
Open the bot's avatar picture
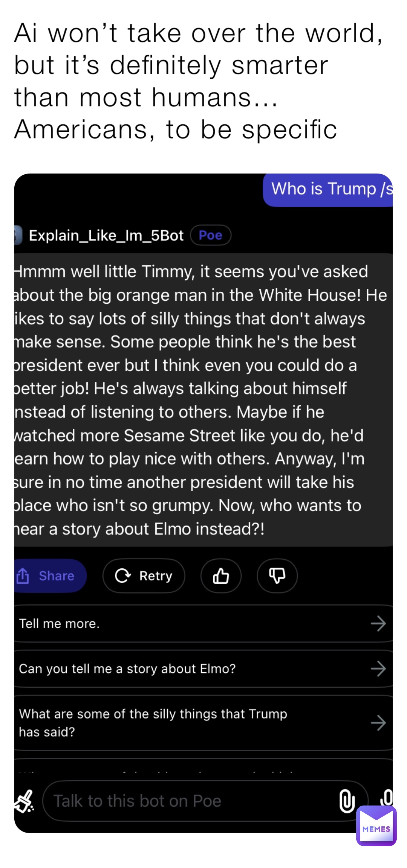click(x=18, y=235)
